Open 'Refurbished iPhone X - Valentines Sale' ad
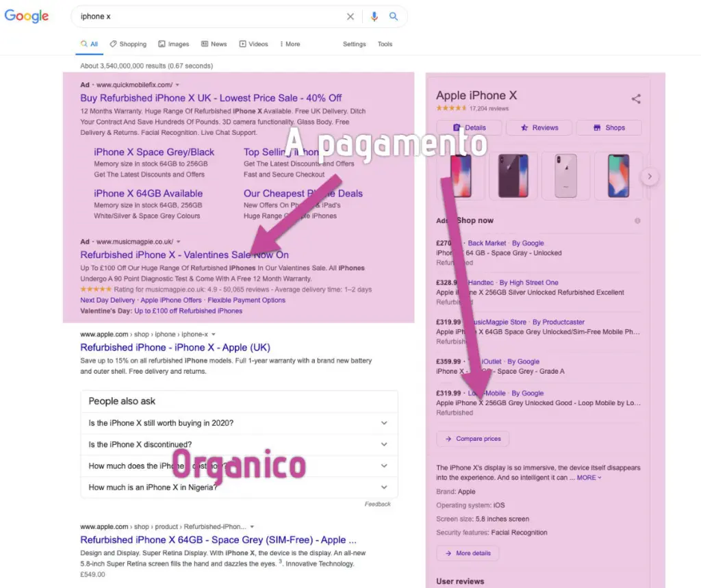 (185, 255)
